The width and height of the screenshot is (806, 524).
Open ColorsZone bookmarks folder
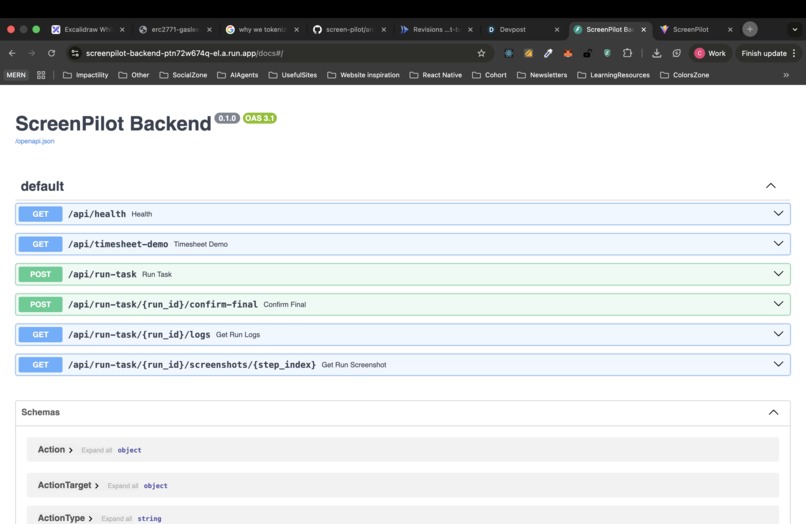pos(685,75)
